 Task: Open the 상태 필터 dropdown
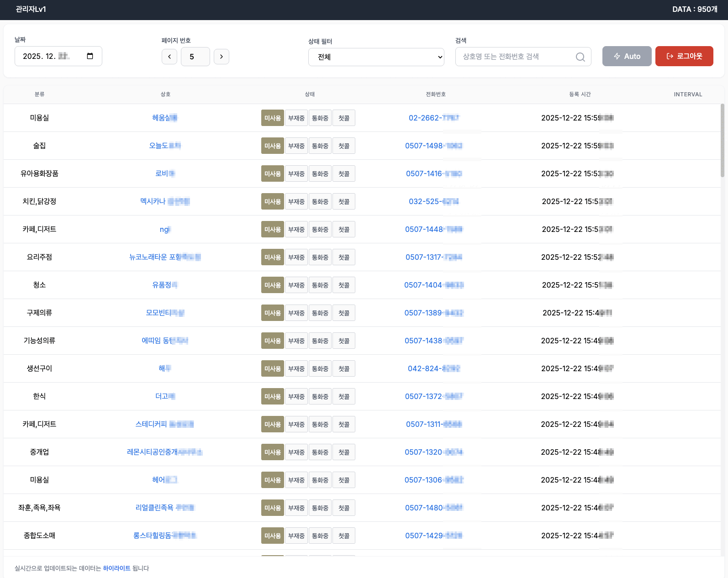tap(376, 57)
